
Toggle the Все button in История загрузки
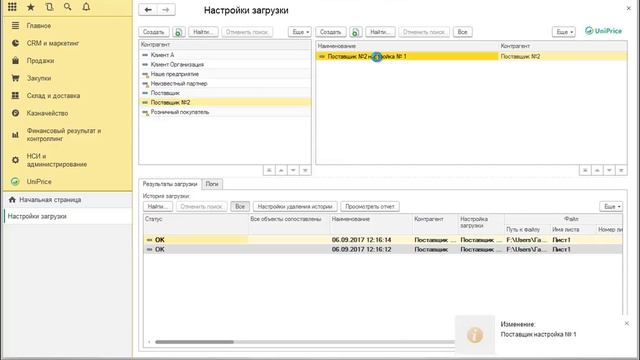pos(240,207)
